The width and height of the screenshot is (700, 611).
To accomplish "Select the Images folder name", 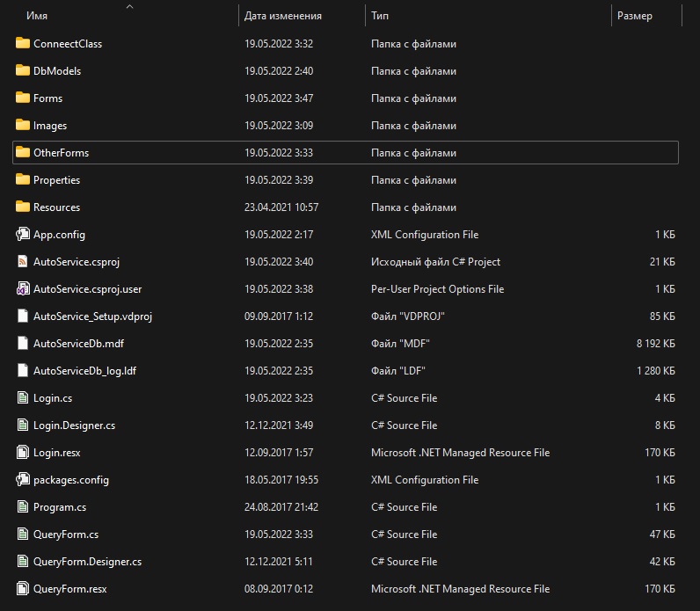I will 50,126.
